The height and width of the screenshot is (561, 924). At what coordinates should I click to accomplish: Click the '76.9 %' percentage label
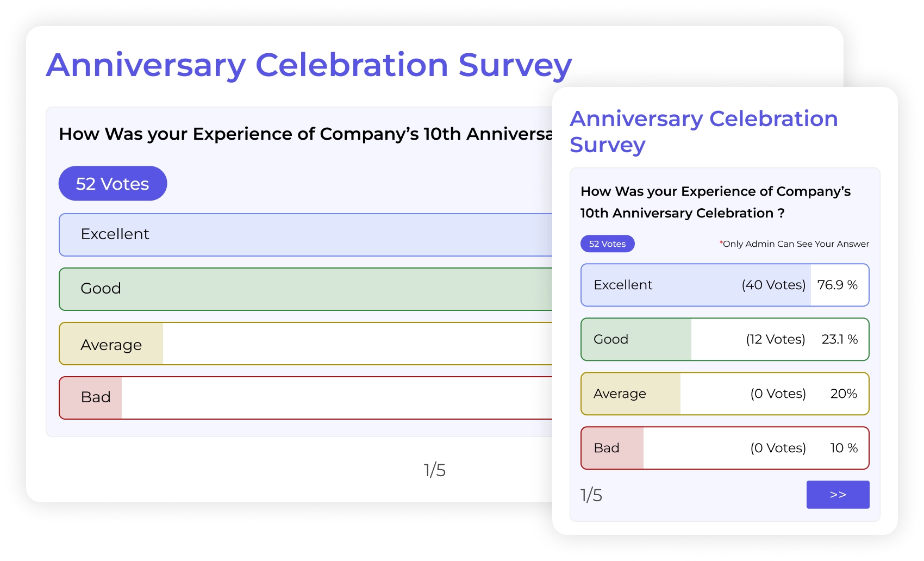(x=837, y=285)
